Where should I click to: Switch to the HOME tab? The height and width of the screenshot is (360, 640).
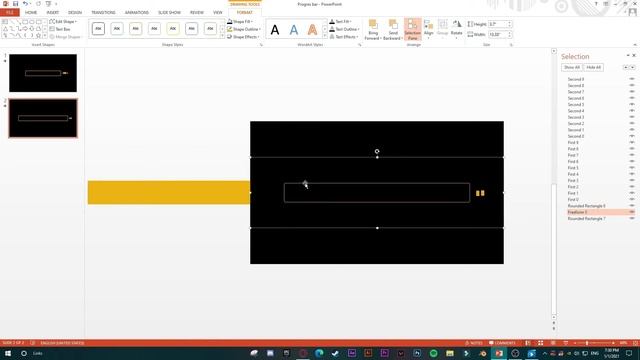pyautogui.click(x=31, y=12)
